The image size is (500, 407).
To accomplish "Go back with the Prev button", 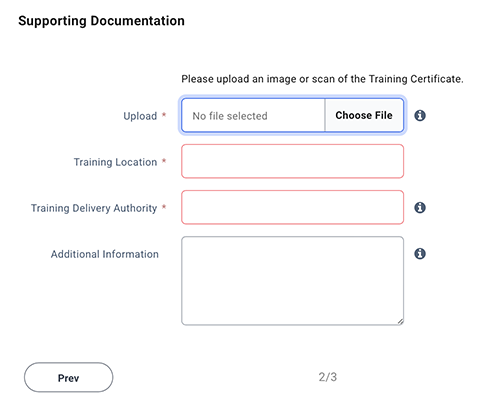I will coord(69,377).
